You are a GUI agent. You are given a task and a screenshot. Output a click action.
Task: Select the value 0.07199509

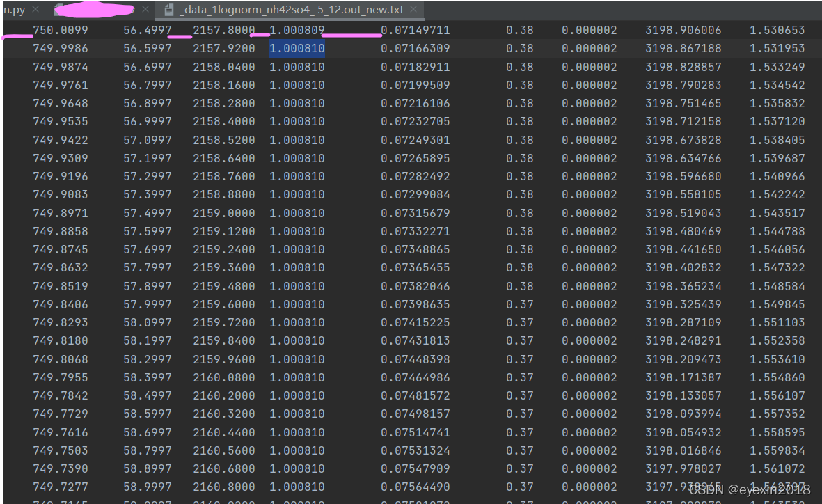tap(416, 85)
